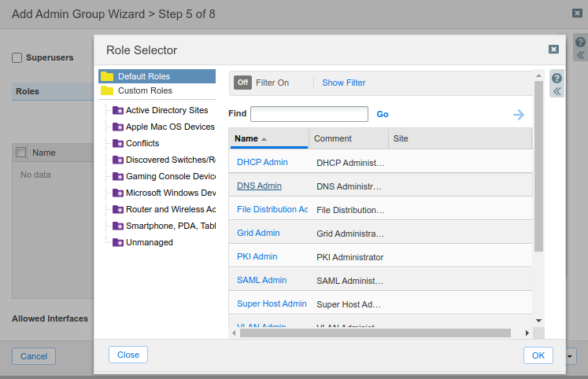
Task: Select Active Directory Sites role filter
Action: 167,110
